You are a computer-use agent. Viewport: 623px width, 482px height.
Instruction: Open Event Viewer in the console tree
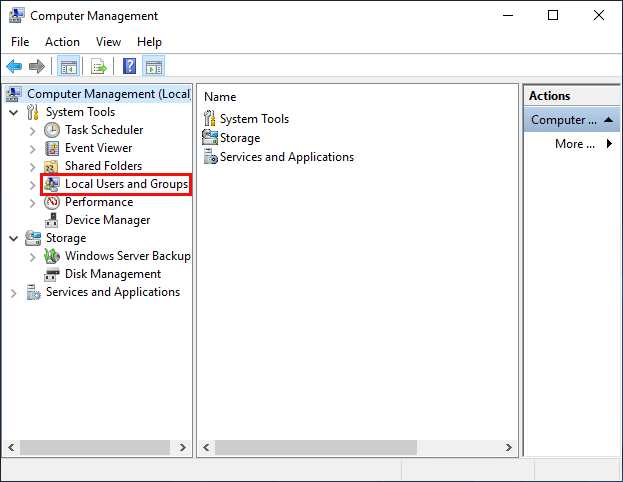pos(98,148)
